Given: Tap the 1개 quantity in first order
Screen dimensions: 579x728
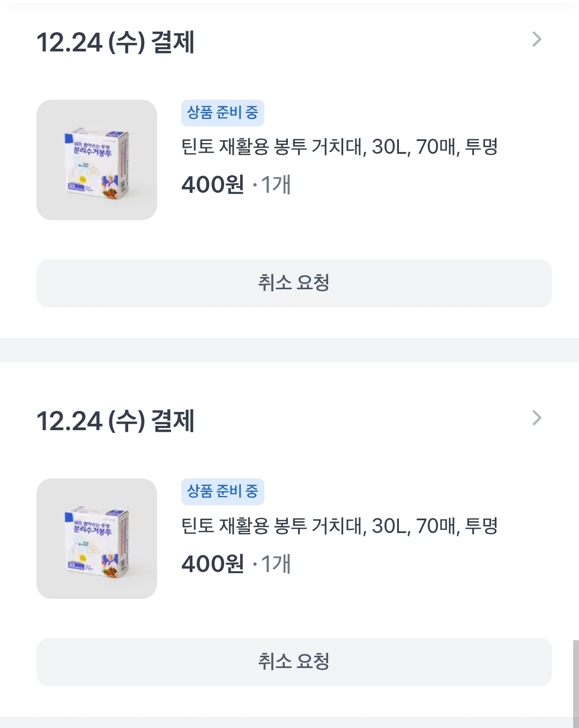Looking at the screenshot, I should pyautogui.click(x=276, y=185).
